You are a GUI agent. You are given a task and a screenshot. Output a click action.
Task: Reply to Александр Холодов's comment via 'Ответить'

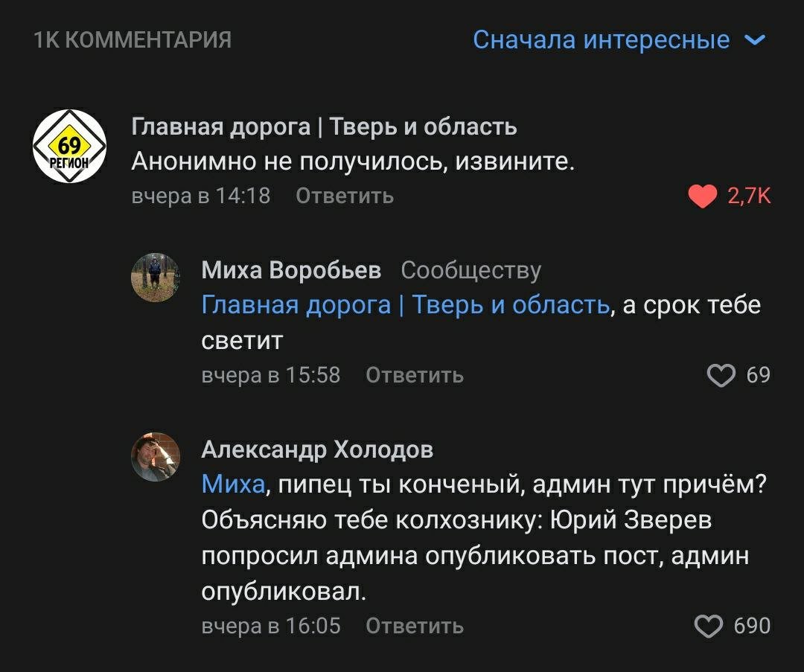coord(415,627)
